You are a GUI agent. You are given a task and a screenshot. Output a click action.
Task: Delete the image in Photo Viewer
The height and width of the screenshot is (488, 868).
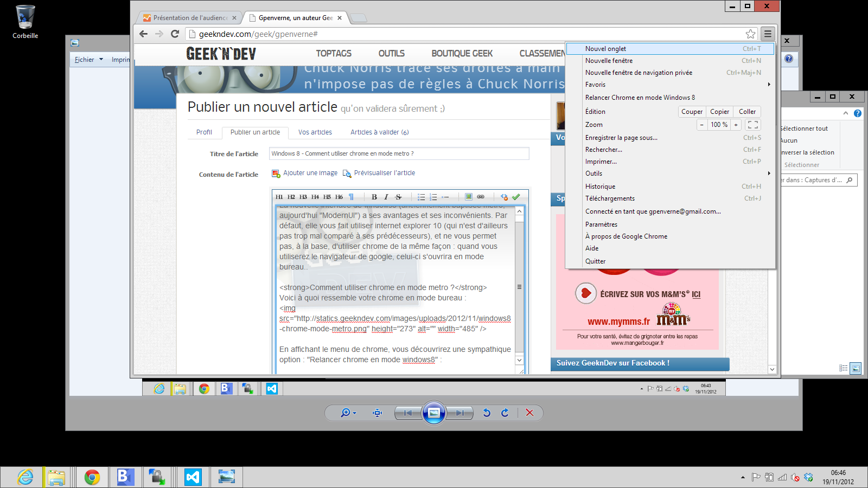point(529,413)
